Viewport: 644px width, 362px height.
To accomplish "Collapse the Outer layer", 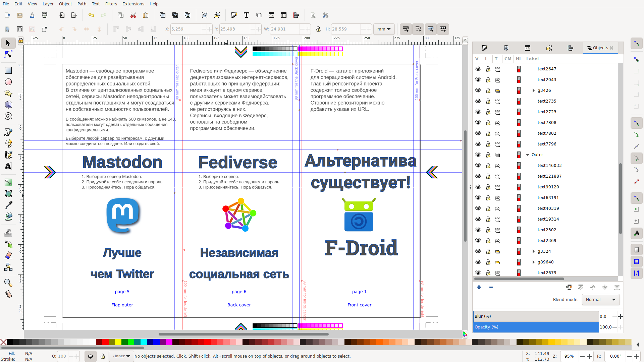I will (528, 155).
